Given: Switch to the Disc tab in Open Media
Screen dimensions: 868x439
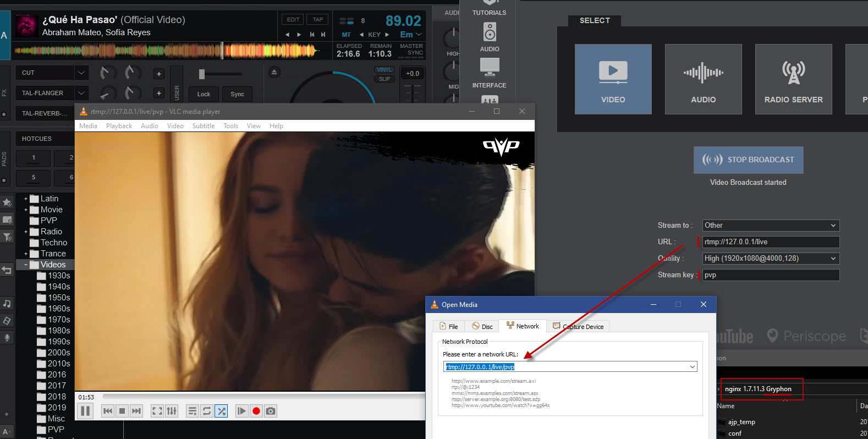Looking at the screenshot, I should 482,326.
